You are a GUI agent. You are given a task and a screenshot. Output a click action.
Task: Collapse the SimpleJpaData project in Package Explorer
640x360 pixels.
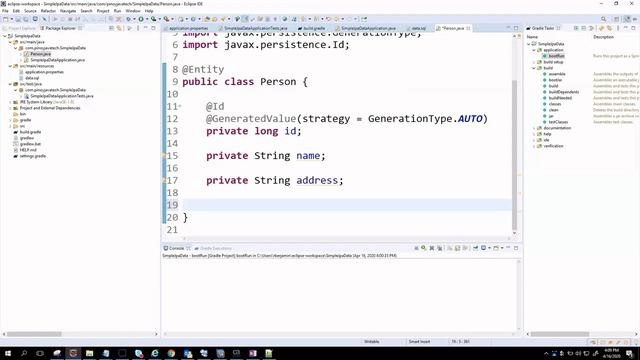click(4, 36)
